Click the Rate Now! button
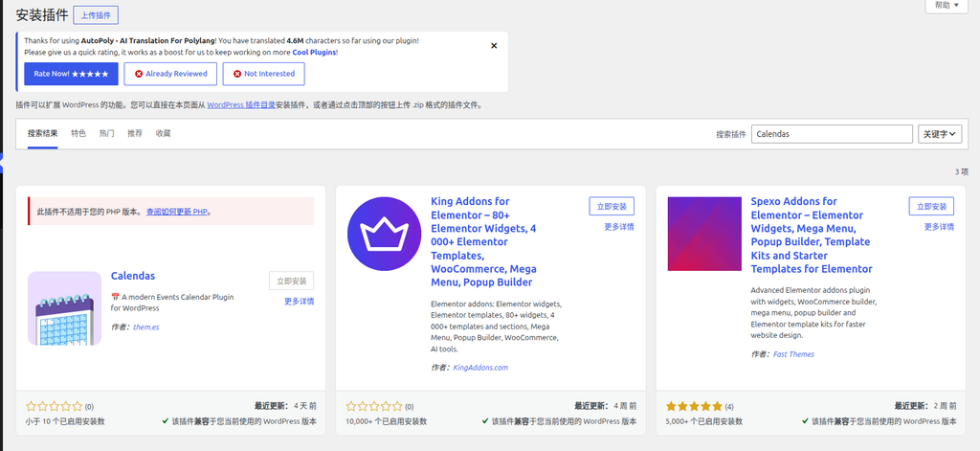The width and height of the screenshot is (980, 451). point(71,74)
